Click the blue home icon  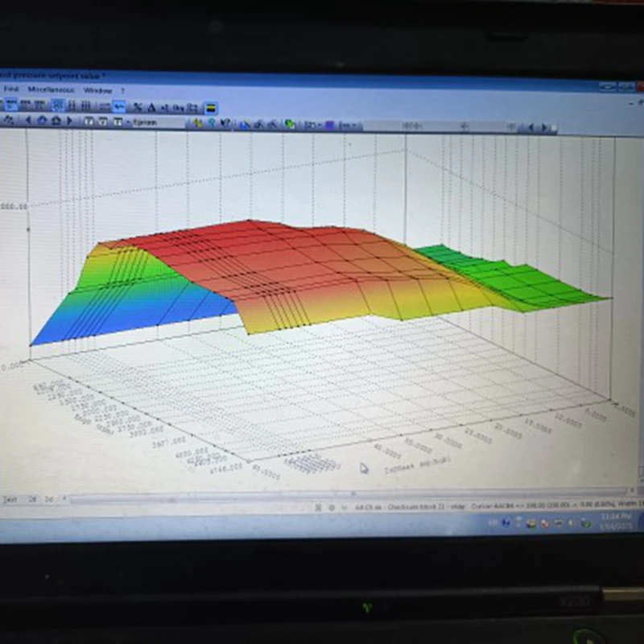tap(42, 120)
